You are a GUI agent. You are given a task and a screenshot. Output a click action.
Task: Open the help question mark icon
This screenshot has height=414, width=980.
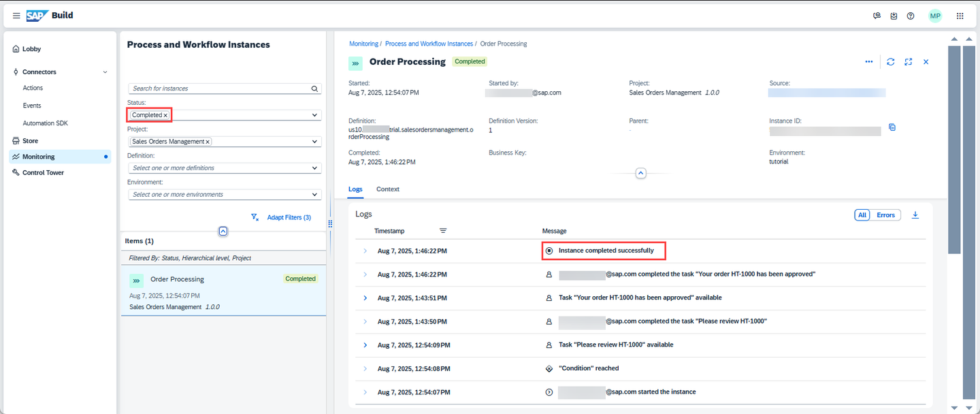[911, 16]
